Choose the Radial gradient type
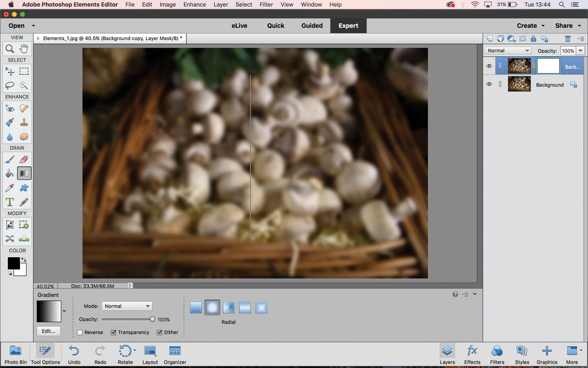 pos(212,308)
